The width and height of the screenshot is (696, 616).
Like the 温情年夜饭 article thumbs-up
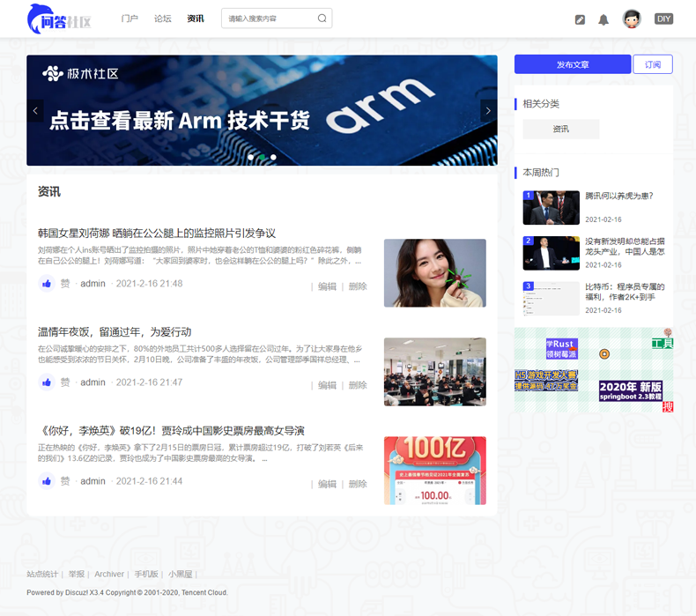46,382
